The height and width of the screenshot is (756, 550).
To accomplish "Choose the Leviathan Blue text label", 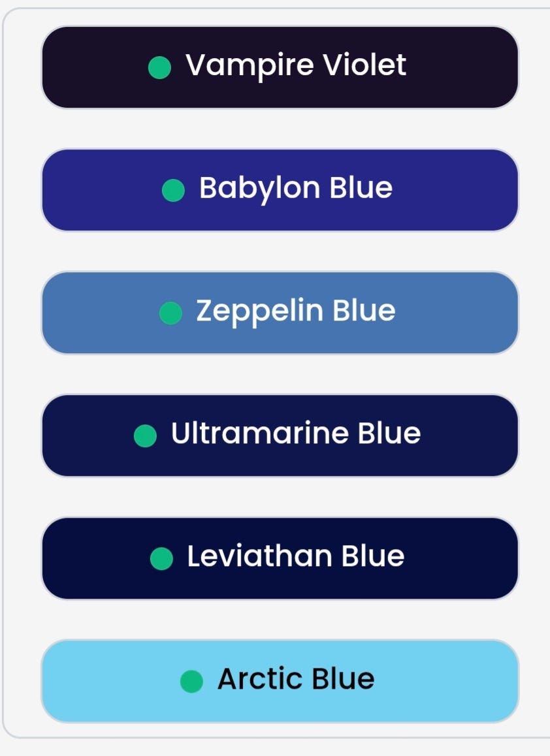I will click(x=295, y=556).
